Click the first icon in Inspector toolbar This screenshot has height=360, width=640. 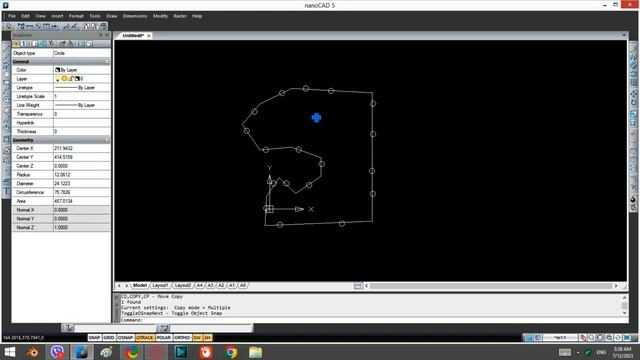point(16,44)
